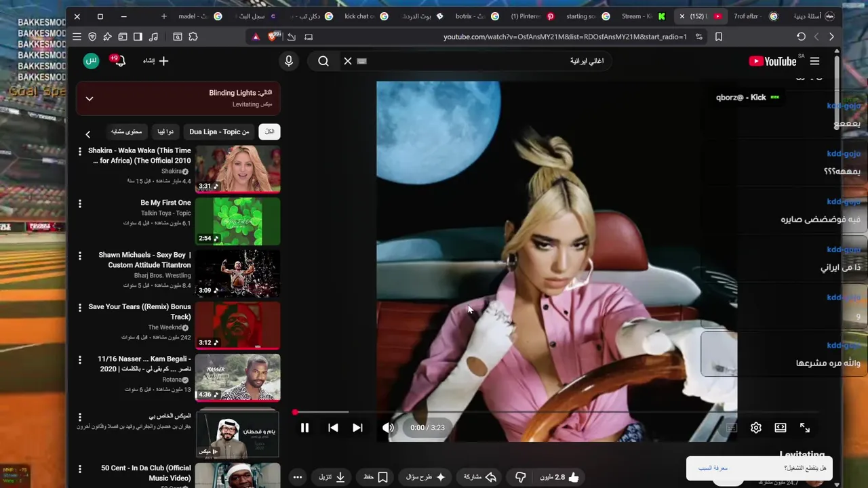Dislike the video

tap(520, 477)
